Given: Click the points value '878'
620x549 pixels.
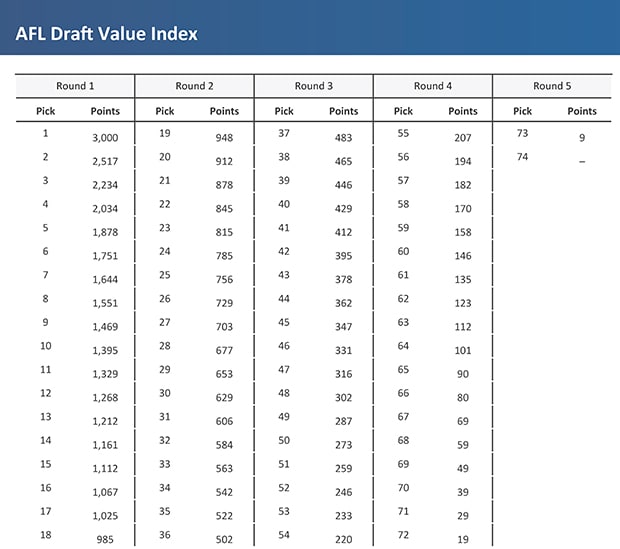Looking at the screenshot, I should [224, 185].
